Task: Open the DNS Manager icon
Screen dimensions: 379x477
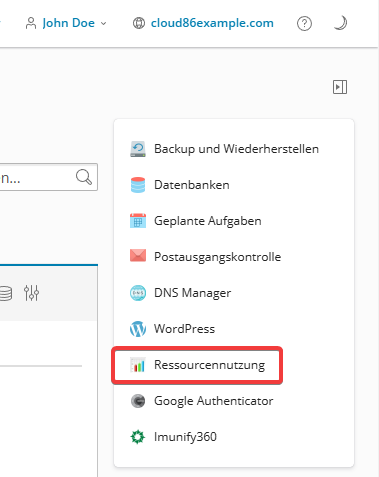Action: click(138, 293)
